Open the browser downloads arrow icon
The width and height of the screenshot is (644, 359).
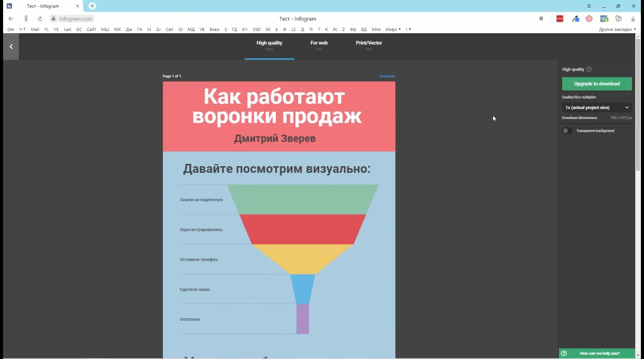(633, 19)
